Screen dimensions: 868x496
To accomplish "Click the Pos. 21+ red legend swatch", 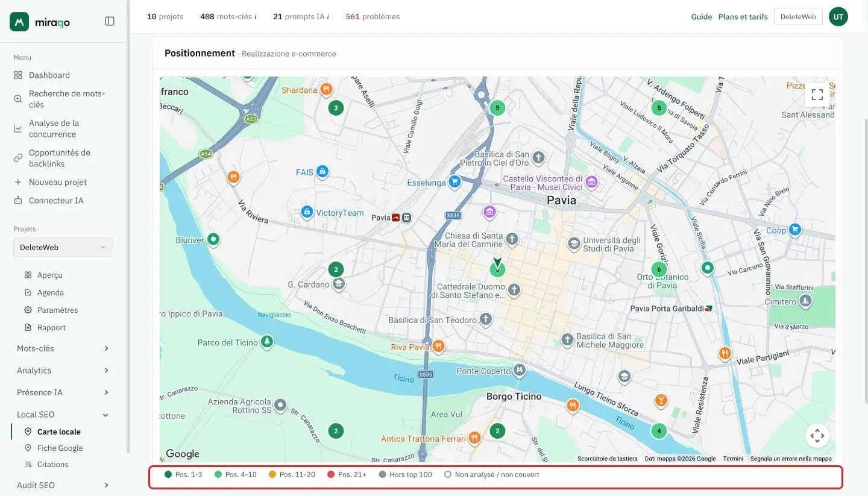I will (331, 474).
